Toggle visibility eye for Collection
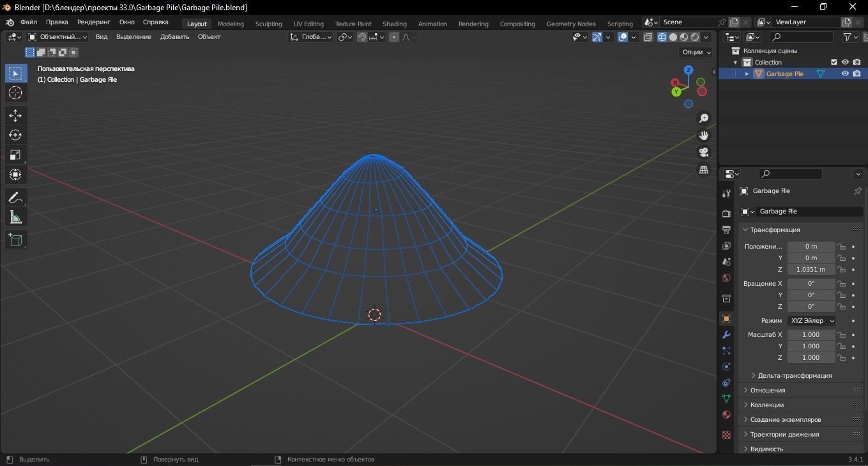868x466 pixels. (845, 62)
